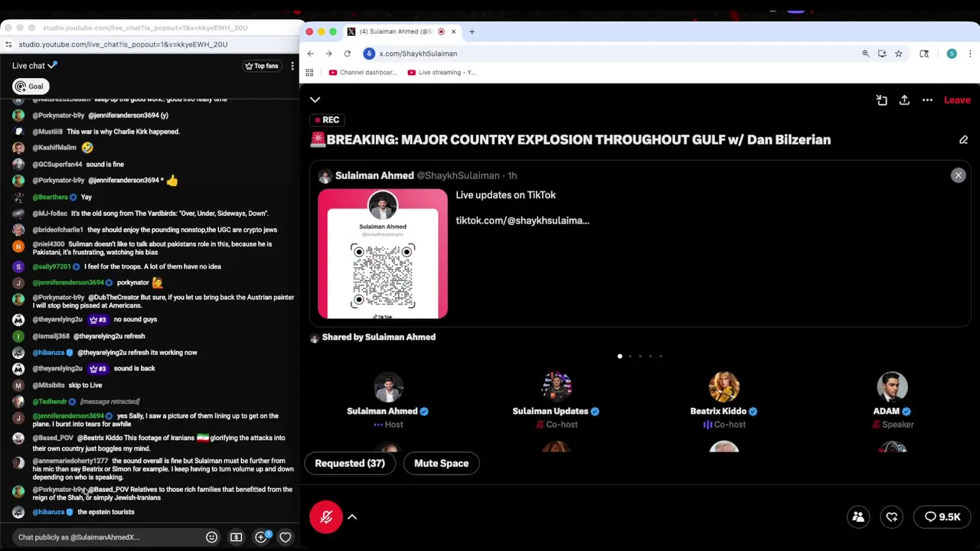This screenshot has width=980, height=551.
Task: Open the Super Chat dollar icon
Action: (236, 537)
